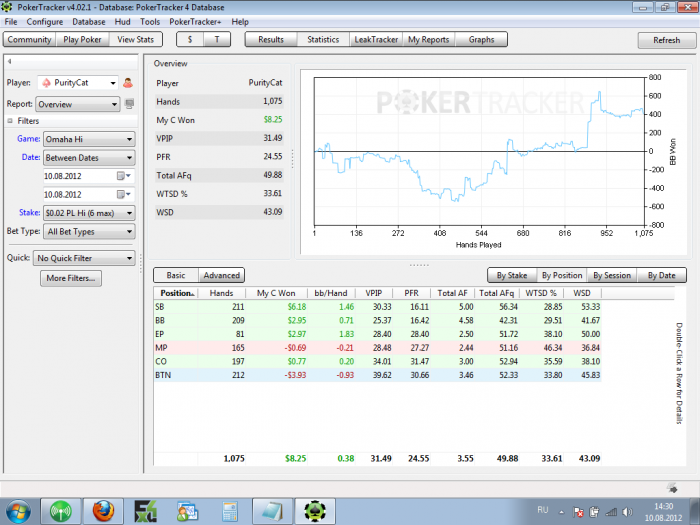Open the Tools menu
Viewport: 700px width, 525px height.
150,22
